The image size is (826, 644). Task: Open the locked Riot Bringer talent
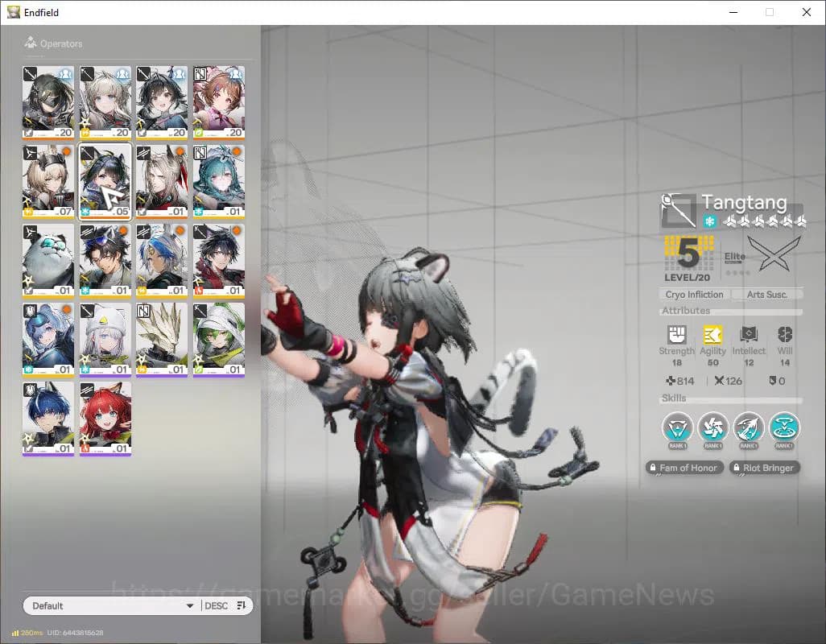[x=764, y=468]
